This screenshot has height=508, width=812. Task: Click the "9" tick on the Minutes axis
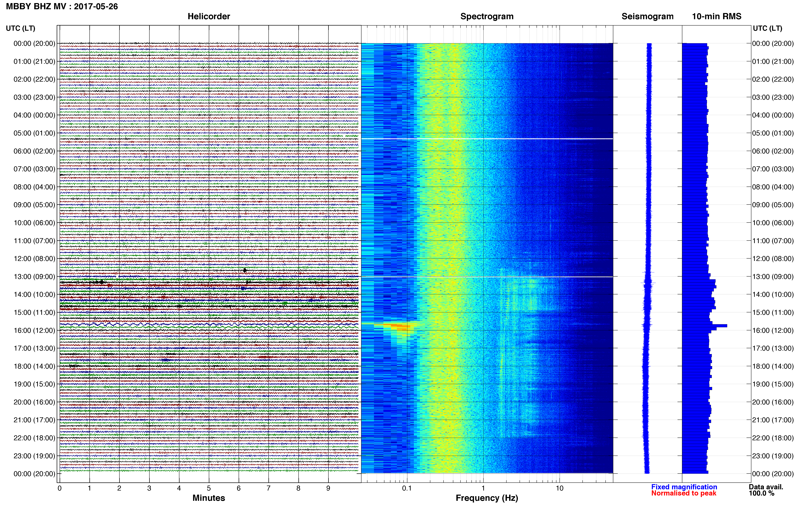click(328, 488)
